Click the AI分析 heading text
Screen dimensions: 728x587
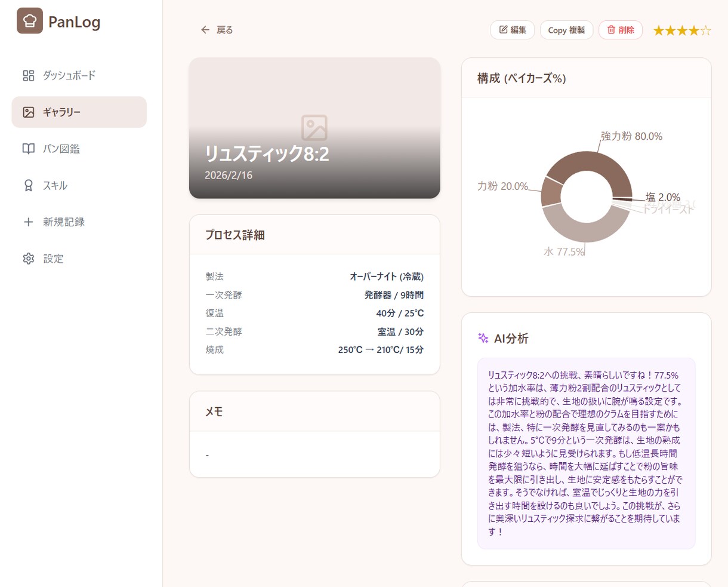pyautogui.click(x=511, y=339)
